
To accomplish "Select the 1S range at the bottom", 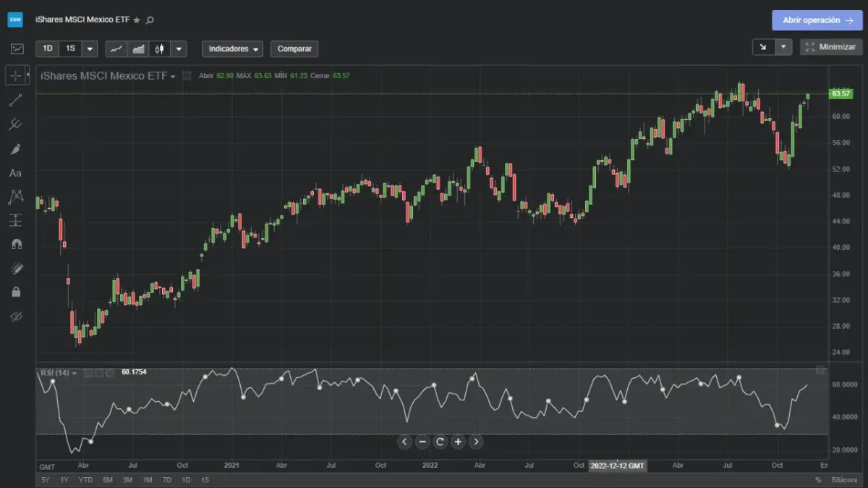I will click(205, 480).
